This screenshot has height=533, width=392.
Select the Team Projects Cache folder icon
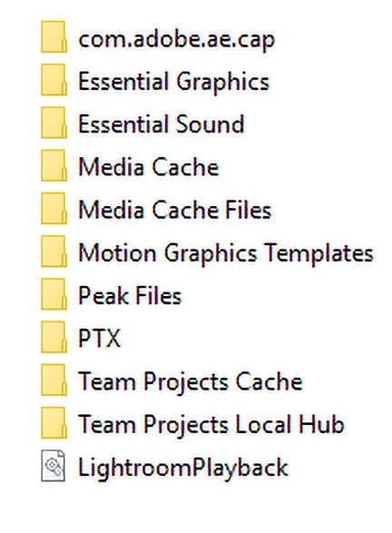[54, 380]
